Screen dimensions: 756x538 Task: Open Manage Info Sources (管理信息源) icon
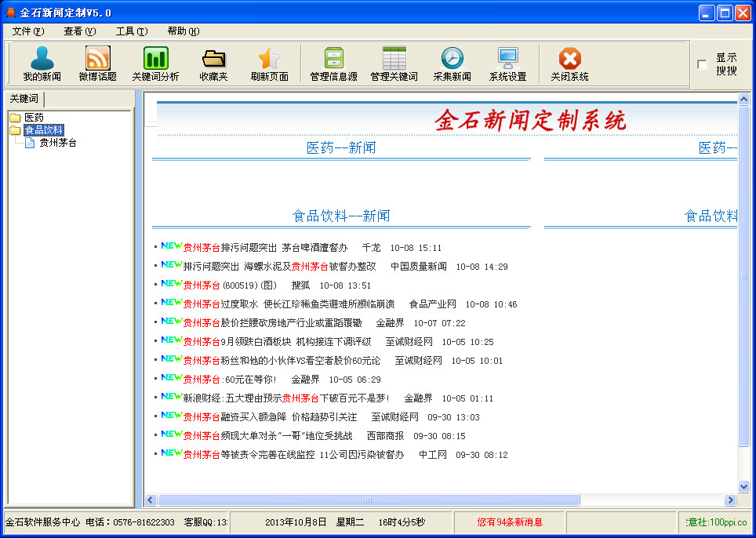click(333, 58)
